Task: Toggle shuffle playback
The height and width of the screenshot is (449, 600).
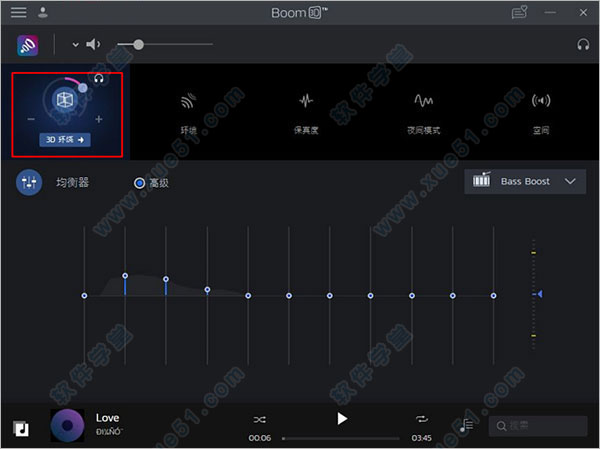Action: pos(259,420)
